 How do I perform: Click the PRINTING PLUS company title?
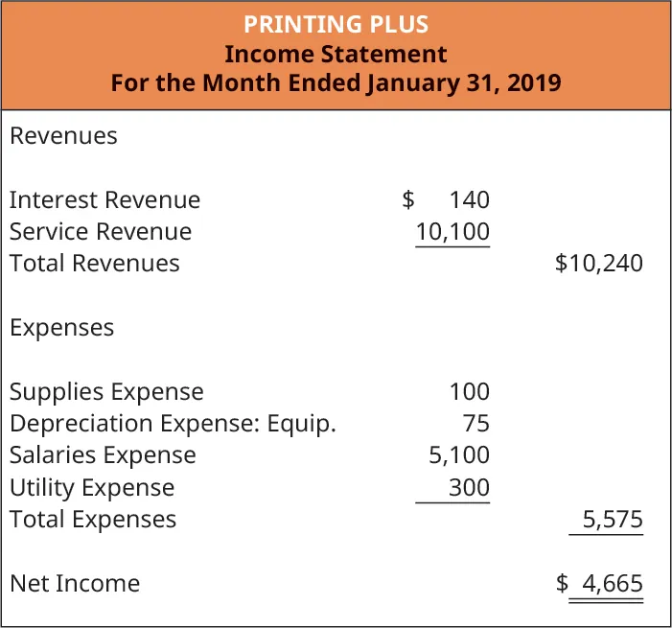(x=336, y=24)
